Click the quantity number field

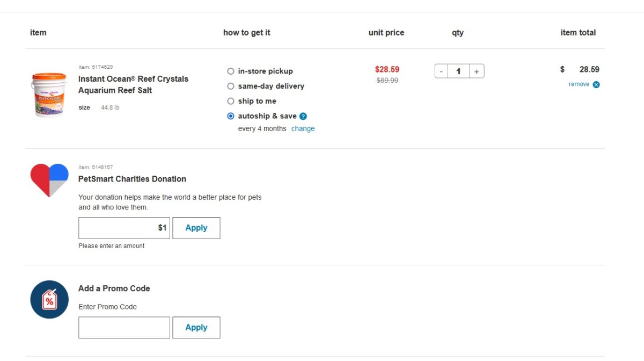click(x=459, y=71)
